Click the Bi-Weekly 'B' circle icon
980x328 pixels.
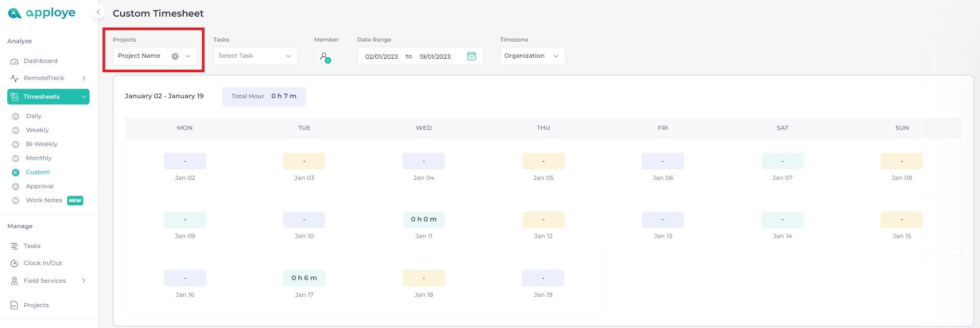click(16, 145)
